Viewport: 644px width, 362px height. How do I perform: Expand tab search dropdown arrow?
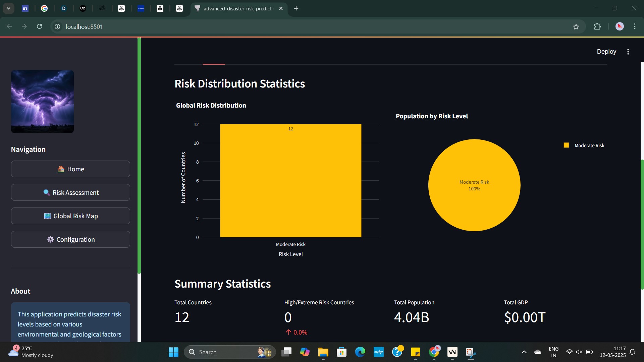pos(8,8)
